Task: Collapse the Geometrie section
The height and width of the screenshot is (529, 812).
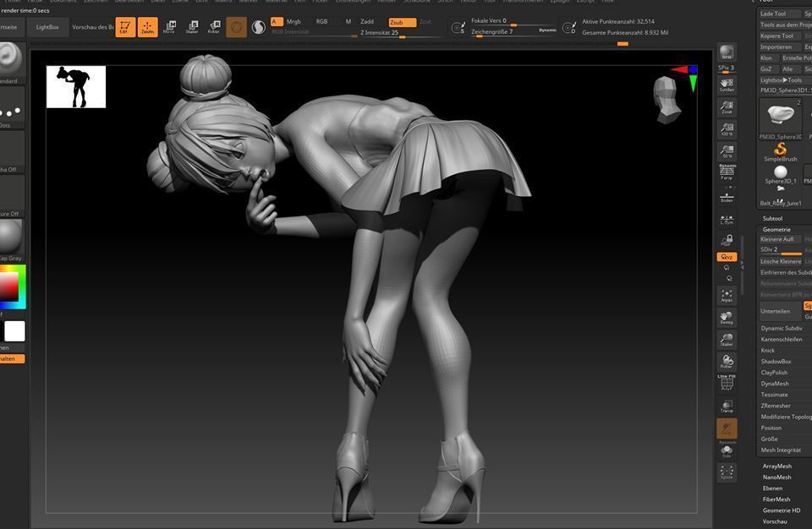Action: (x=776, y=229)
